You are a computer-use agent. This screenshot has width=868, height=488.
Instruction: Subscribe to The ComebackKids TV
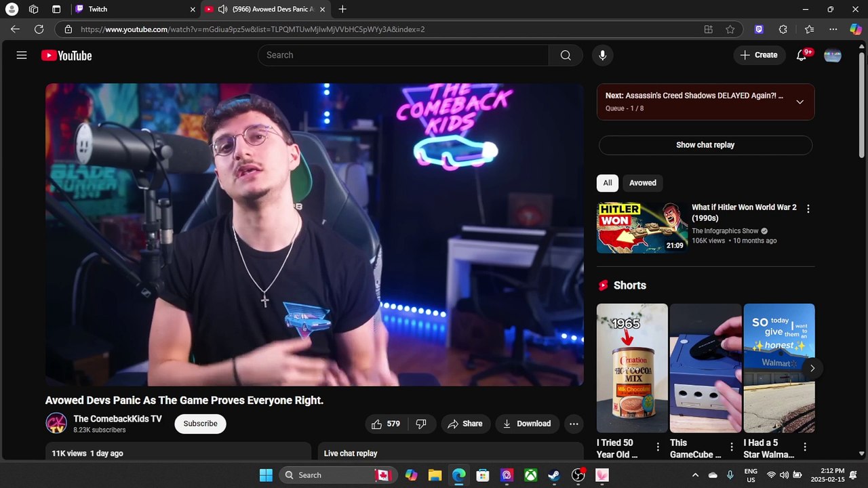(200, 424)
